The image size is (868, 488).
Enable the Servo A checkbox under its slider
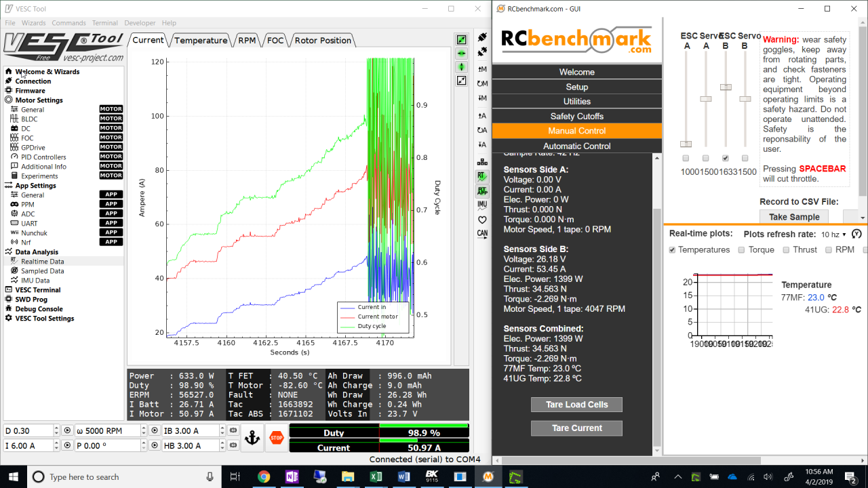click(x=705, y=159)
